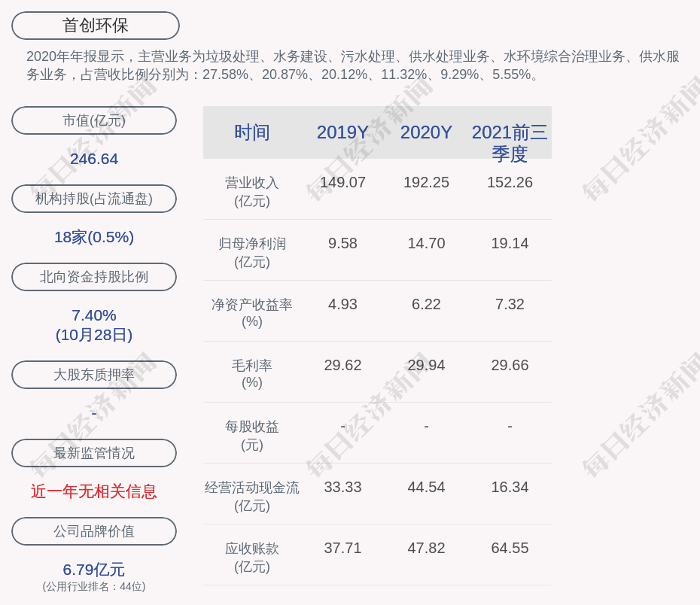Click the market value 246.64
Viewport: 700px width, 605px height.
[94, 159]
